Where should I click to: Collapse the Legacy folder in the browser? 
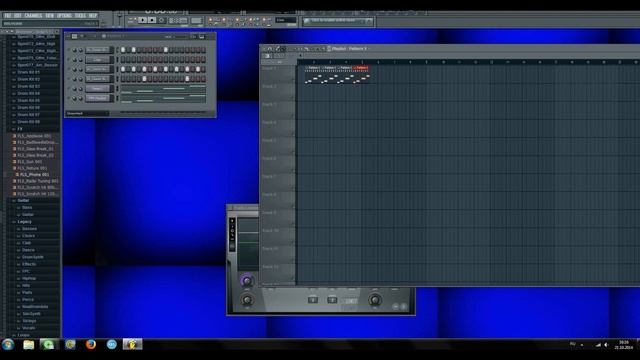pos(24,222)
